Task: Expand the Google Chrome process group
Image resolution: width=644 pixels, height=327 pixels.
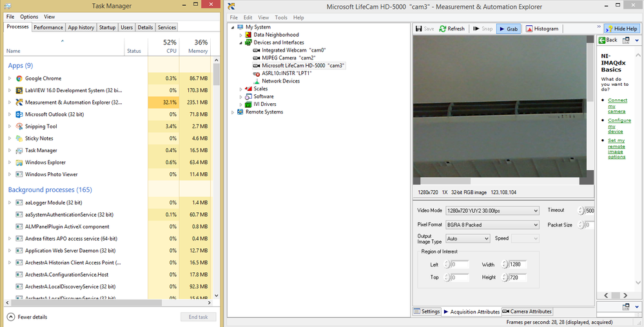Action: tap(10, 79)
